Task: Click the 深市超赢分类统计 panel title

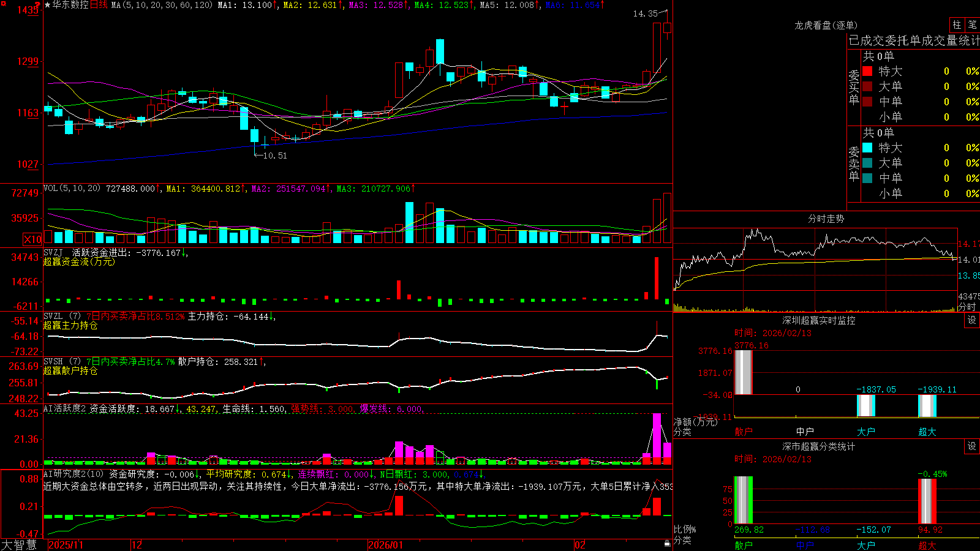Action: [819, 446]
